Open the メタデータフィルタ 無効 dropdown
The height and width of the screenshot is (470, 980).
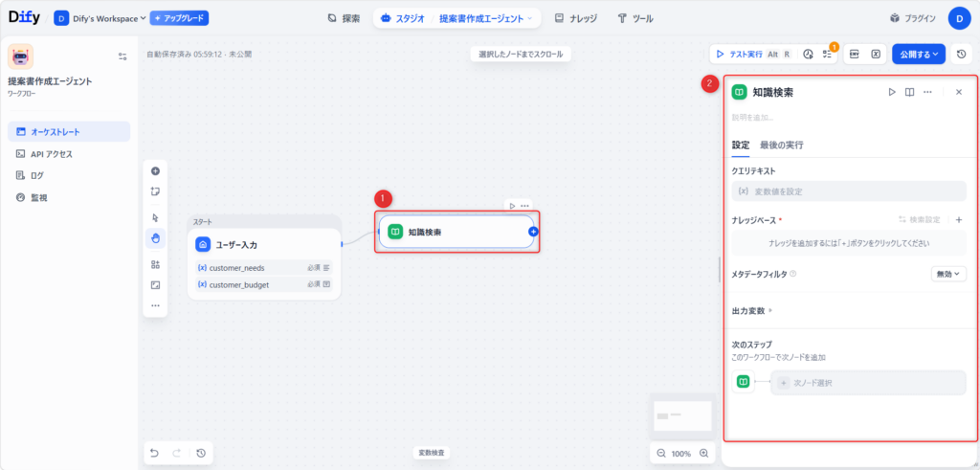tap(947, 274)
